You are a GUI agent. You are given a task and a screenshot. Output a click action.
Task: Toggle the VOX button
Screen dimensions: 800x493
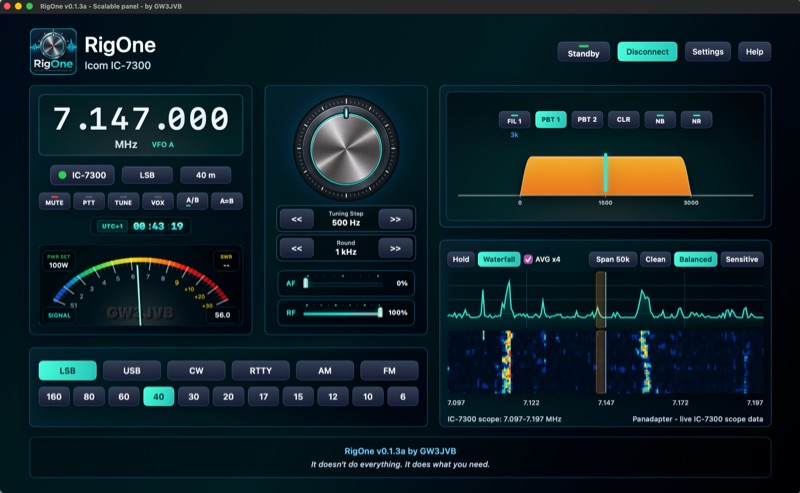[158, 201]
